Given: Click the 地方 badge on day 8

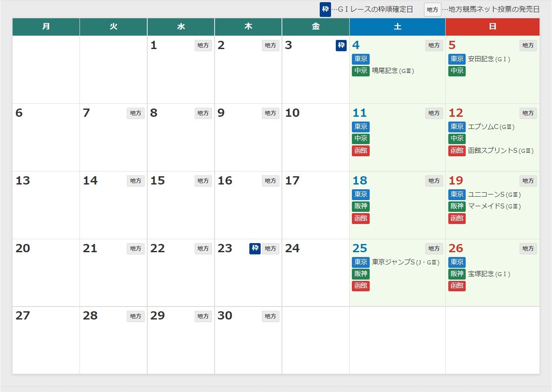Looking at the screenshot, I should pos(203,113).
